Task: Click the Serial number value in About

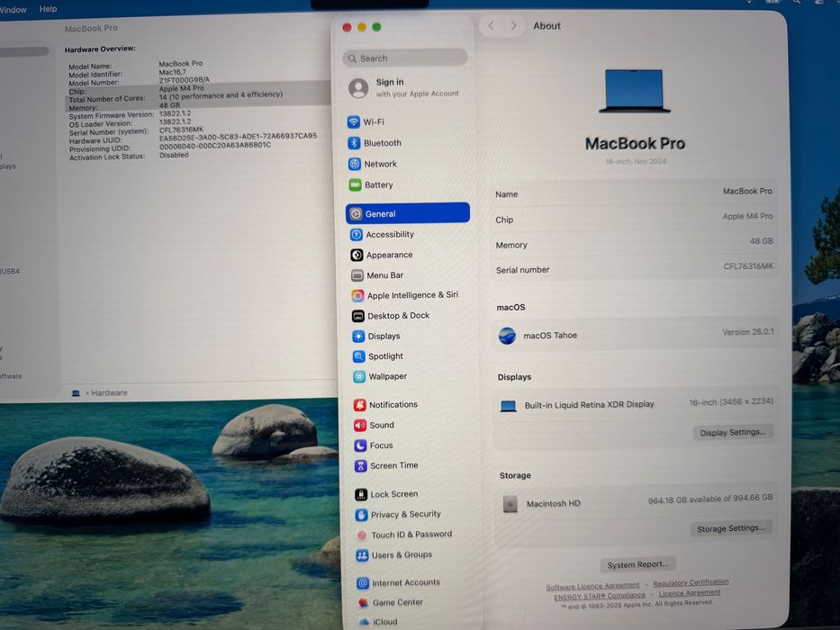Action: 748,266
